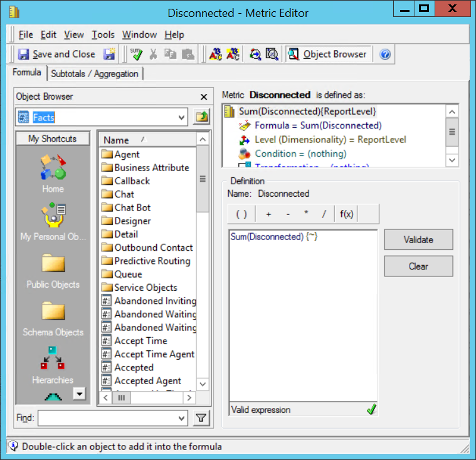Select the Home shortcut icon
The width and height of the screenshot is (476, 460).
53,168
